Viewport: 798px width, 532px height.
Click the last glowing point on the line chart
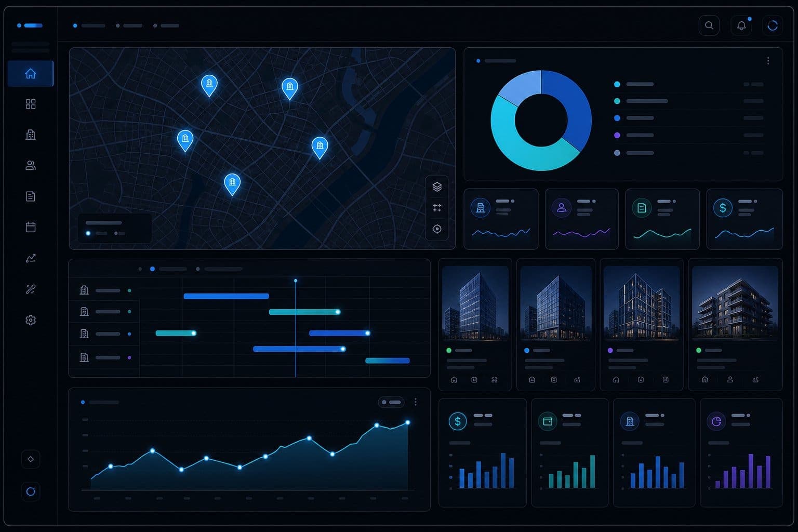[408, 422]
